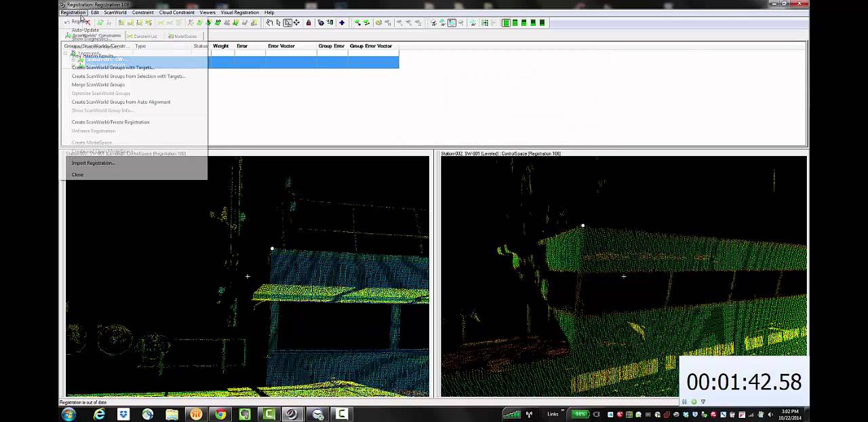Click the Group Error column header
The height and width of the screenshot is (422, 868).
pos(332,46)
